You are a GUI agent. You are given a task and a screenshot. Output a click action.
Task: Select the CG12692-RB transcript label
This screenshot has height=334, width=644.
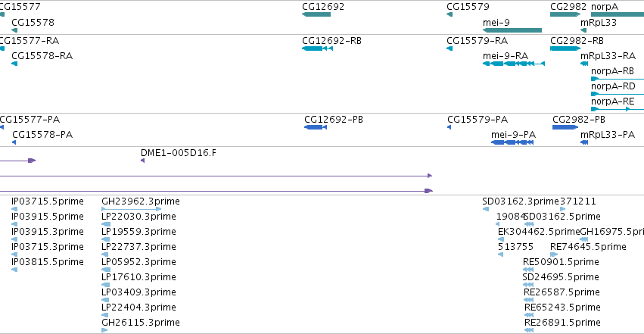[x=332, y=41]
